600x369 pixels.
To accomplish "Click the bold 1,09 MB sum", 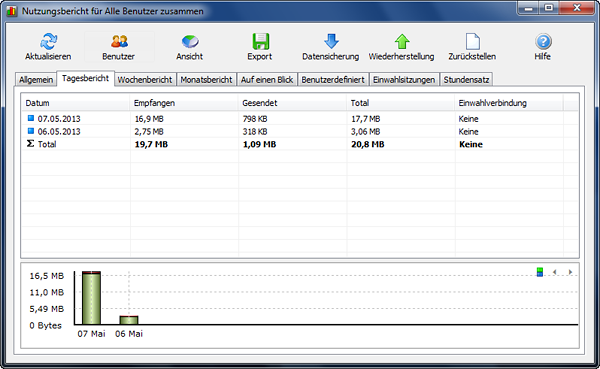I will 259,144.
